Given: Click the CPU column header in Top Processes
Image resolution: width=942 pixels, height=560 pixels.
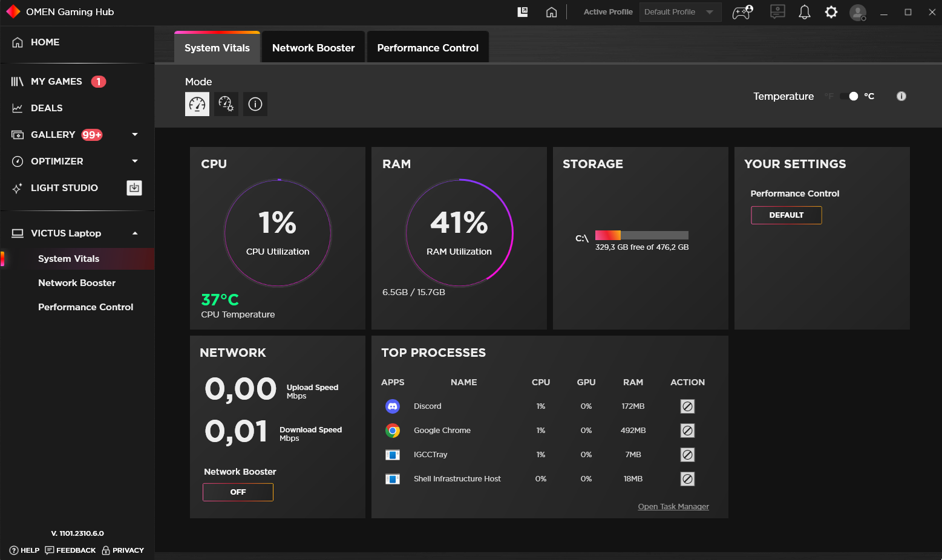Looking at the screenshot, I should point(541,382).
